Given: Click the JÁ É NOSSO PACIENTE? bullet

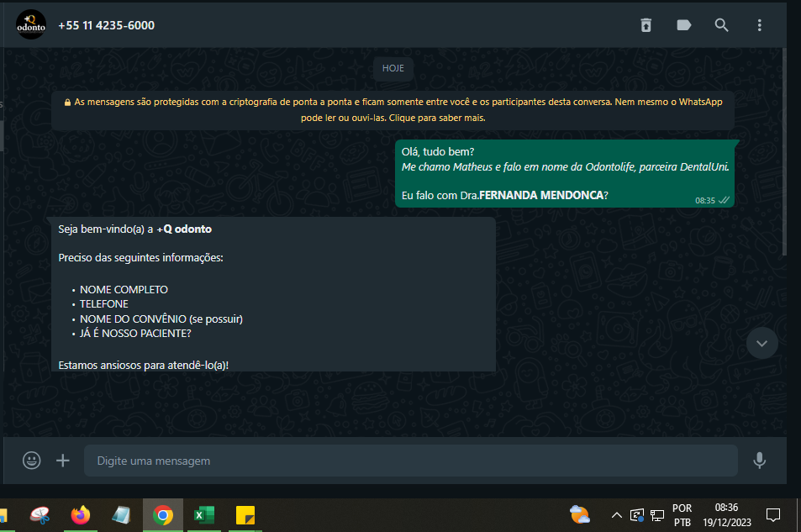Looking at the screenshot, I should point(135,333).
